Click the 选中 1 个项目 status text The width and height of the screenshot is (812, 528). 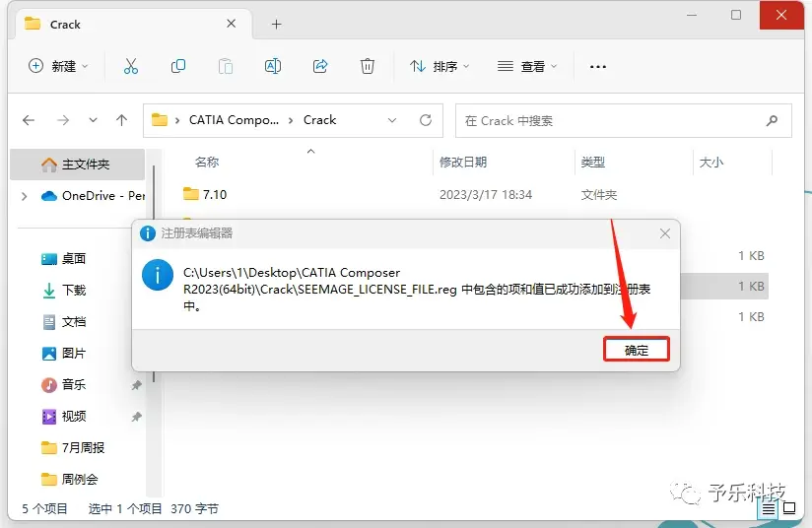tap(125, 509)
